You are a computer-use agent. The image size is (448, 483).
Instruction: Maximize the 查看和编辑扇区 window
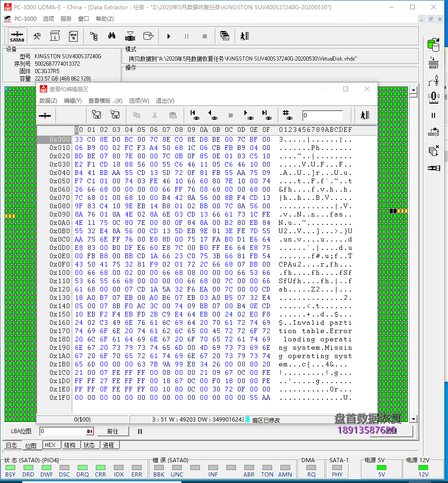pos(346,89)
